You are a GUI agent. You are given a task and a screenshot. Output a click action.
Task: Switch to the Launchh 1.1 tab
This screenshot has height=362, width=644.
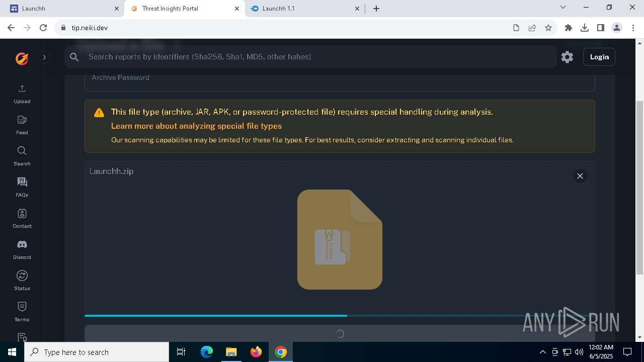(x=304, y=9)
